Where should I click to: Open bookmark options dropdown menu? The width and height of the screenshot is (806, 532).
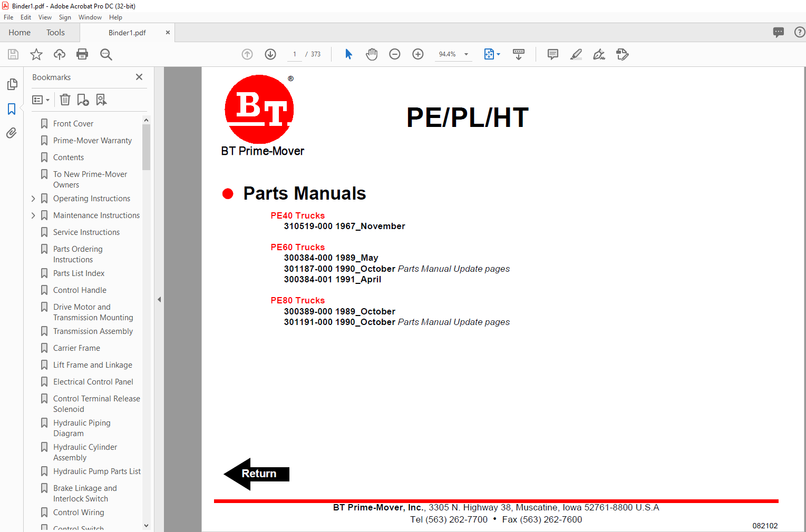[41, 100]
